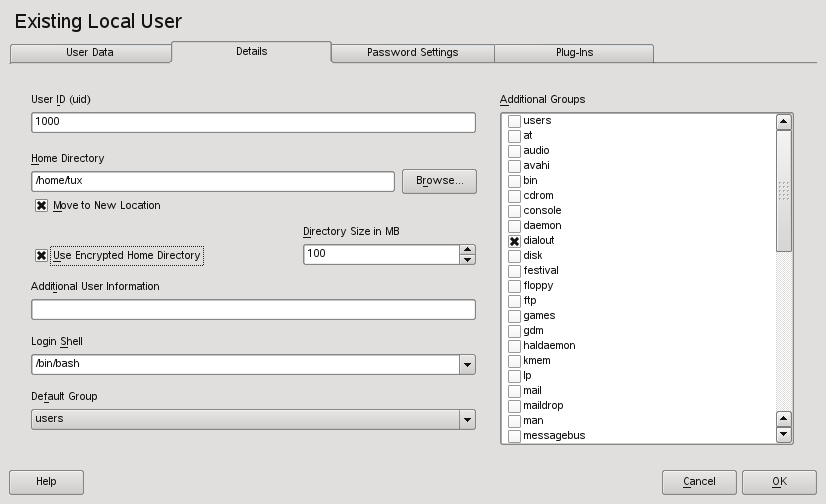Select the Details tab

(251, 52)
